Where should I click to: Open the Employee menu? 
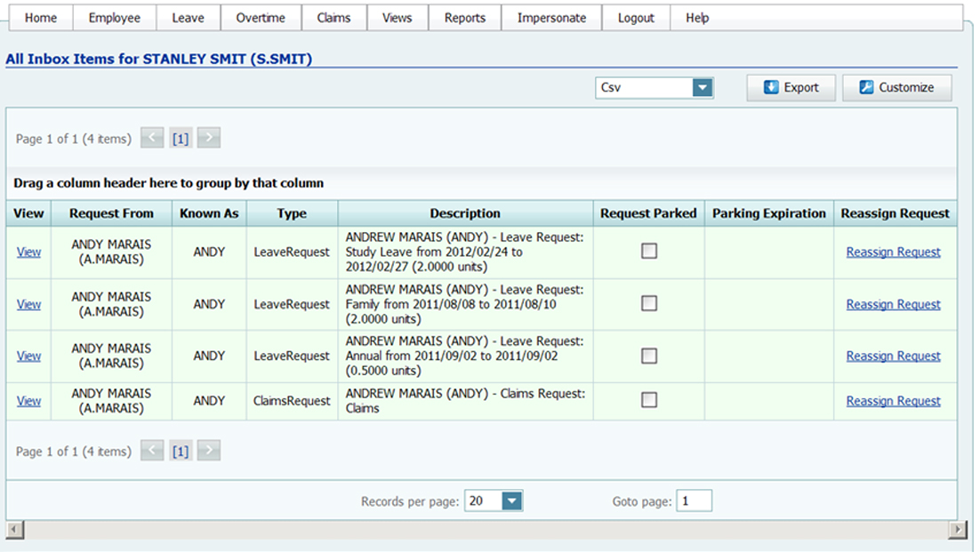[114, 17]
